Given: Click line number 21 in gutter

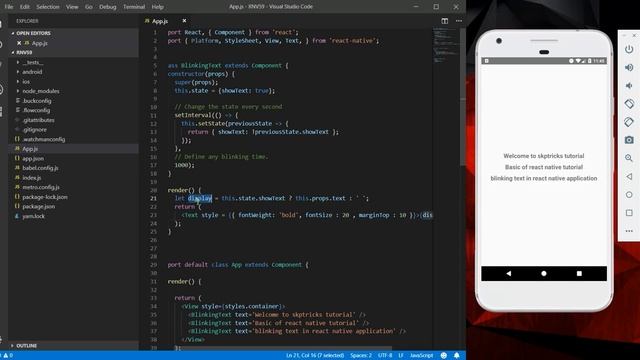Looking at the screenshot, I should point(153,198).
